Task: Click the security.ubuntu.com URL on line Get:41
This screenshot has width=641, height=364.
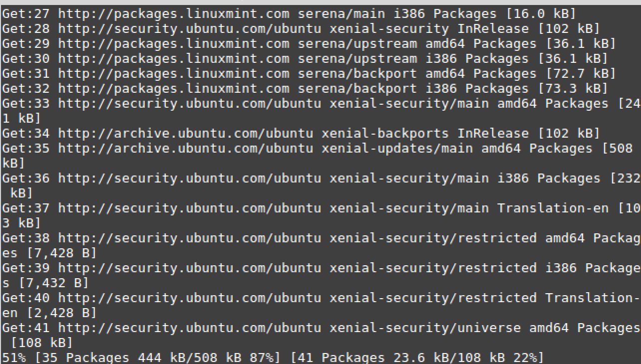Action: [190, 328]
